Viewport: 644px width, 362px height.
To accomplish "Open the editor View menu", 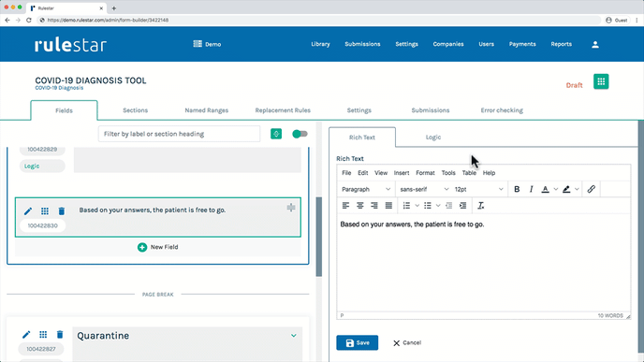I will (x=381, y=173).
